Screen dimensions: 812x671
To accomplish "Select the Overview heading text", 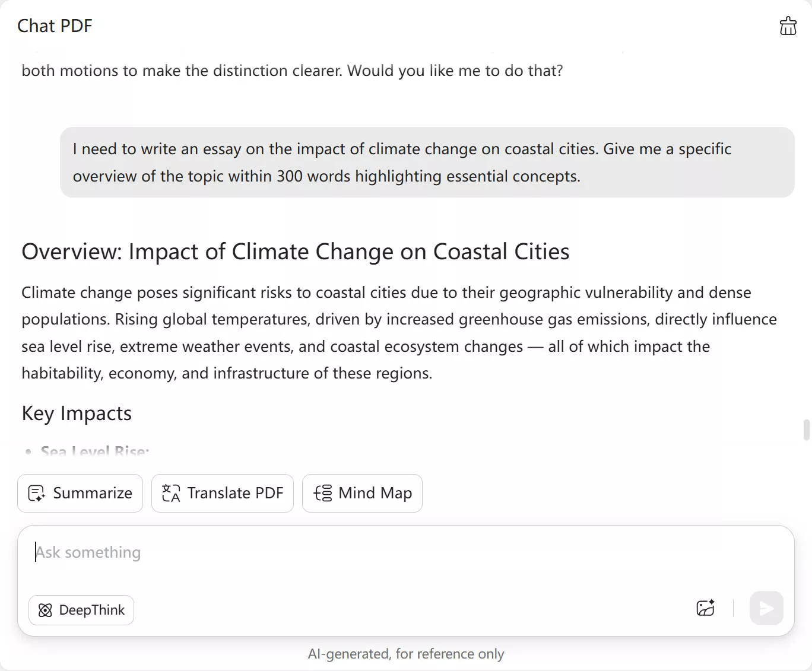I will [x=295, y=252].
